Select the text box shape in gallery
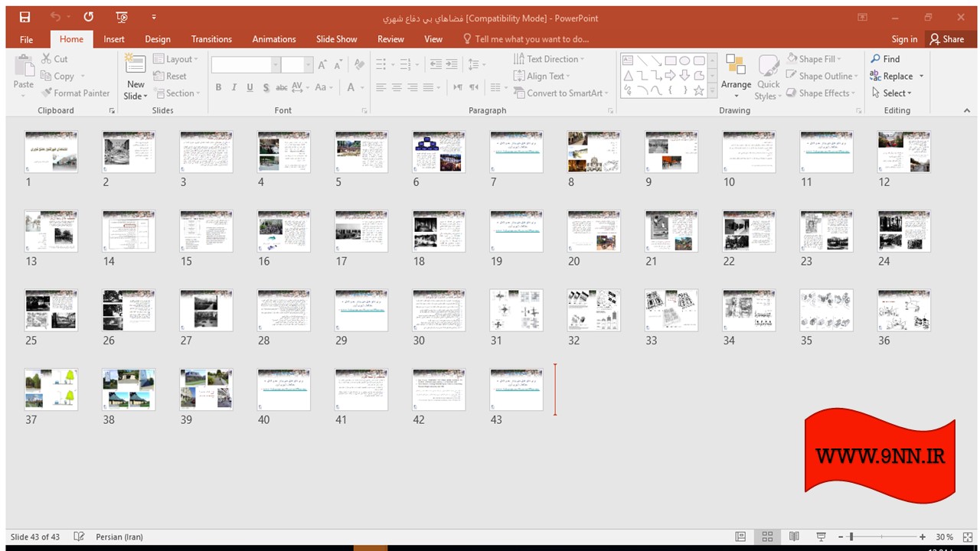Image resolution: width=980 pixels, height=551 pixels. coord(628,60)
